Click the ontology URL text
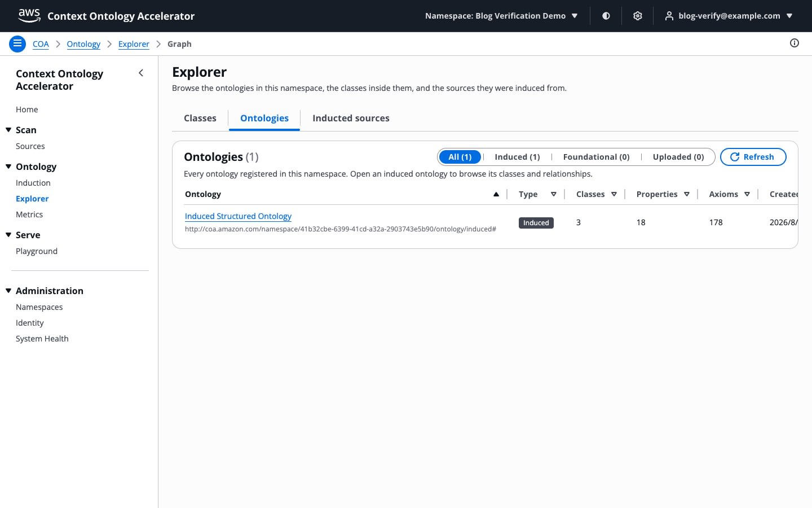The width and height of the screenshot is (812, 508). 341,229
